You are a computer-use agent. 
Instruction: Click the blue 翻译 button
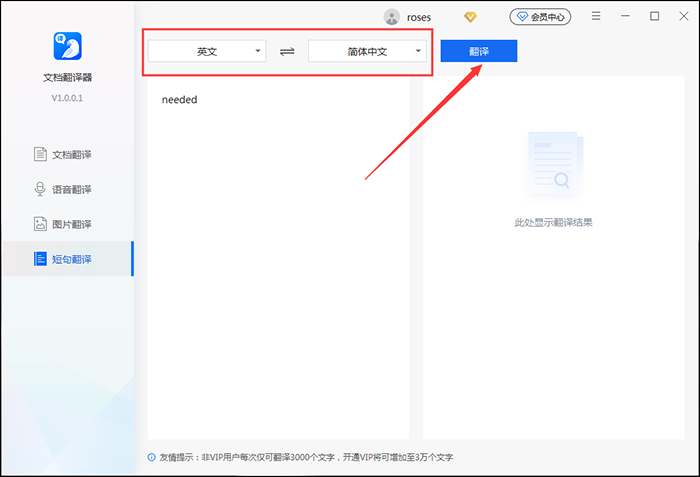tap(479, 51)
